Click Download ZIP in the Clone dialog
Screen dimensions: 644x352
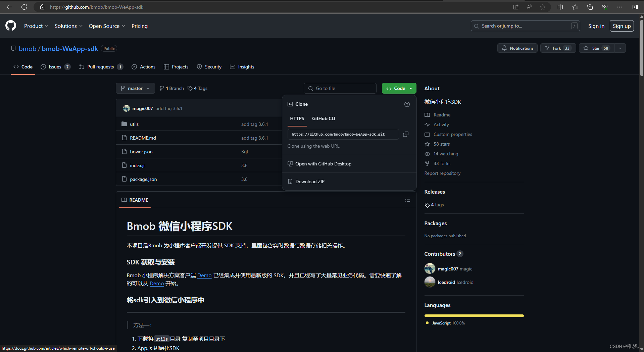(x=310, y=181)
